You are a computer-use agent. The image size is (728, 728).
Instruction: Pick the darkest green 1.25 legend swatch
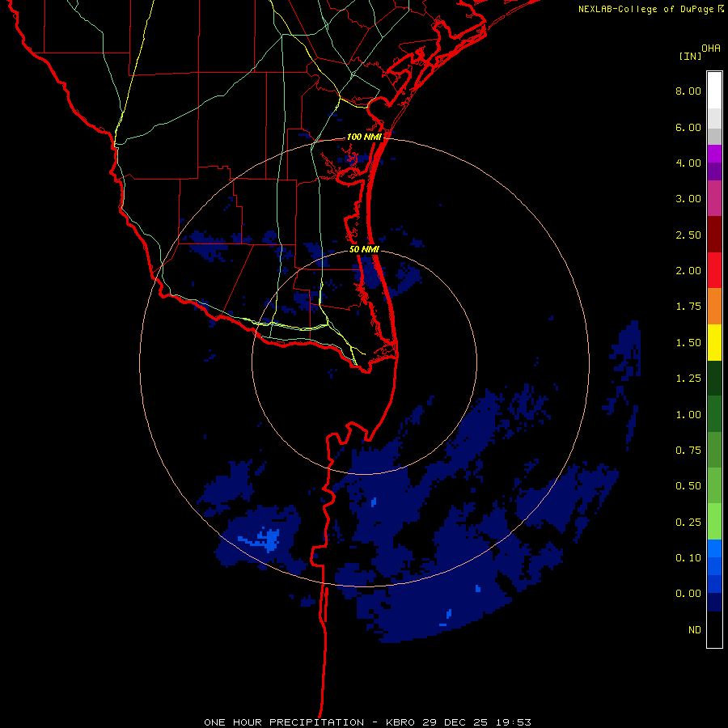click(714, 378)
